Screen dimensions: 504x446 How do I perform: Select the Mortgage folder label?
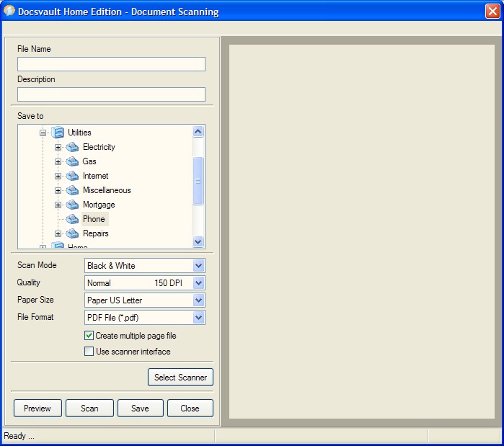[99, 205]
